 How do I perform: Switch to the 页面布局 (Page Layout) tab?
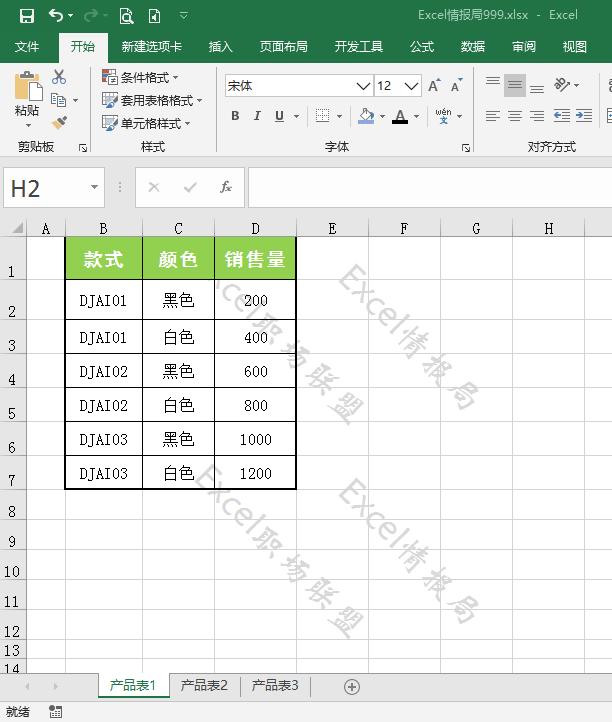click(283, 47)
